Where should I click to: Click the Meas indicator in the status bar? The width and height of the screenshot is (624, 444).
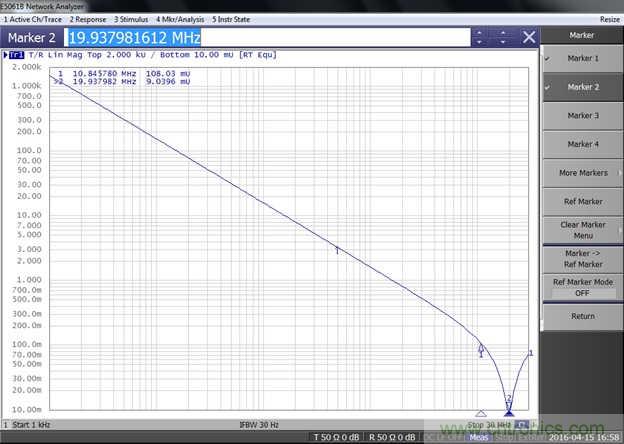(479, 437)
